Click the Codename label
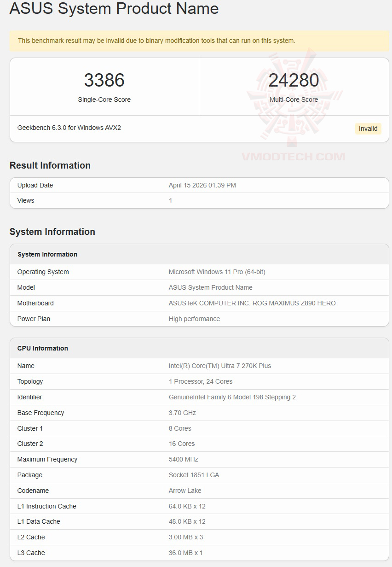 click(x=33, y=491)
